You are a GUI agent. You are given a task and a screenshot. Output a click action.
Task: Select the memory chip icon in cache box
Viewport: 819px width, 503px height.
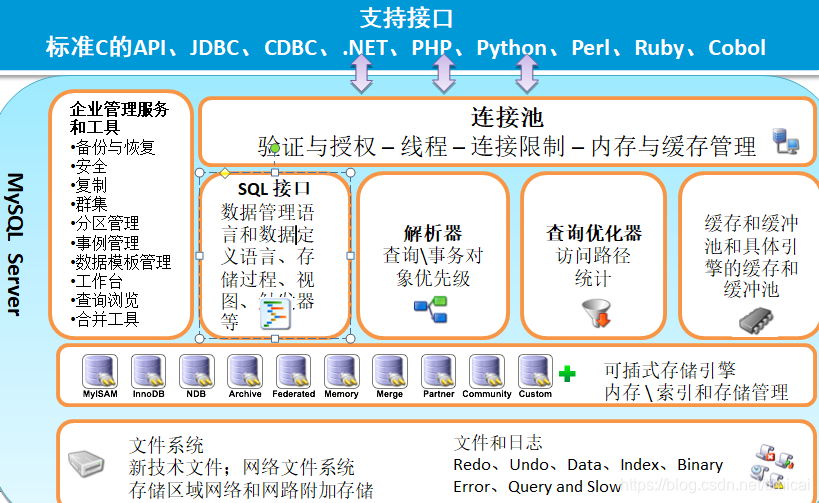pyautogui.click(x=756, y=321)
